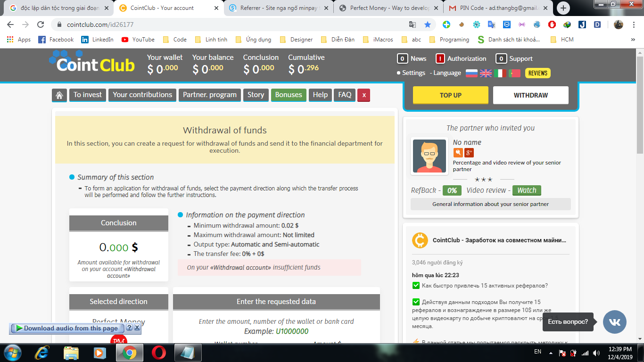
Task: Open Your contributions menu item
Action: pyautogui.click(x=142, y=95)
